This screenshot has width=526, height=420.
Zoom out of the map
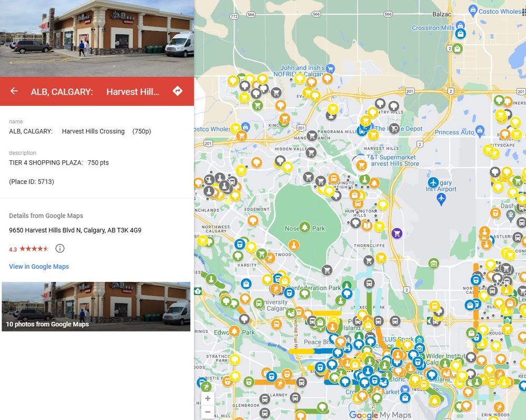[x=208, y=412]
